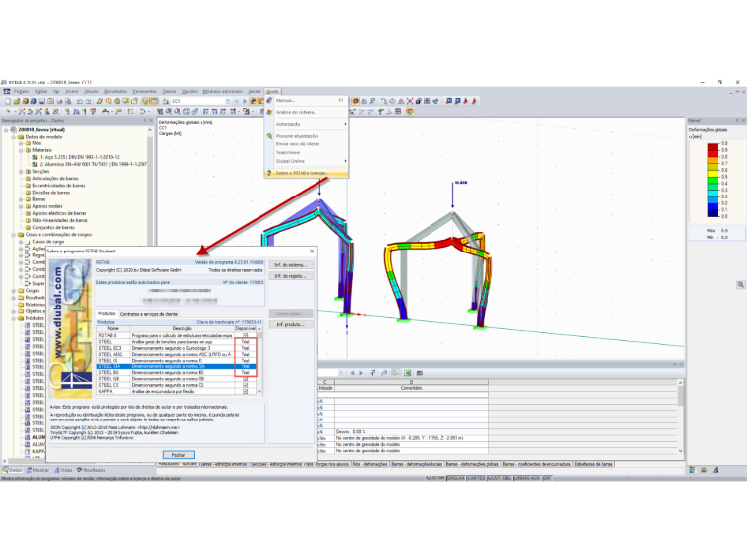The image size is (747, 560).
Task: Toggle the availability checkbox for STEEL GB
Action: pyautogui.click(x=246, y=379)
